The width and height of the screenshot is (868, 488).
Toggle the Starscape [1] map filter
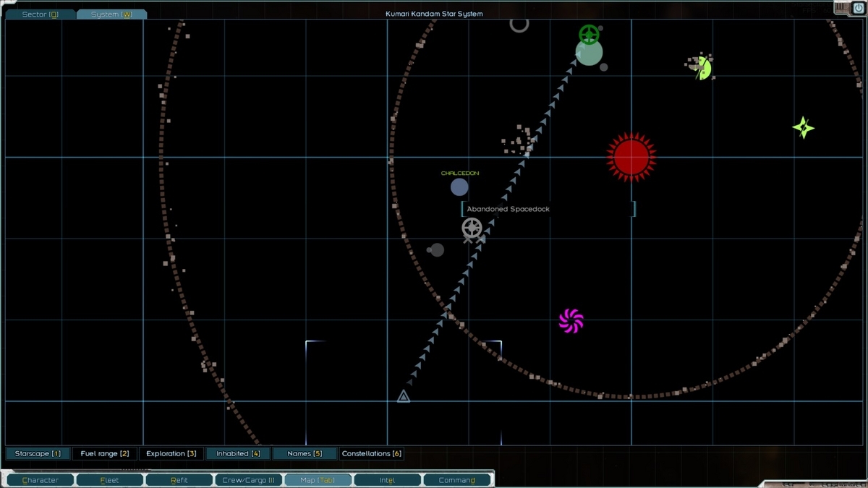[x=38, y=454]
